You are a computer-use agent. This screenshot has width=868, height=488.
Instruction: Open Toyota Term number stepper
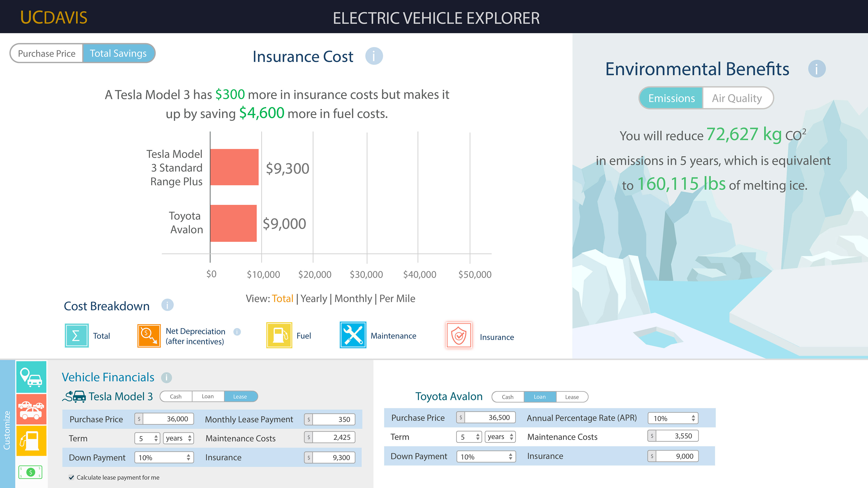click(469, 437)
